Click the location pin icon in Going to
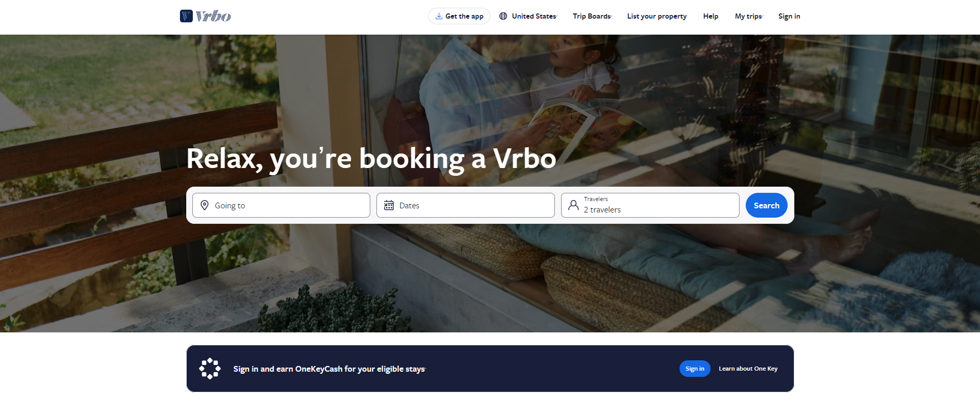The image size is (980, 412). [x=205, y=205]
